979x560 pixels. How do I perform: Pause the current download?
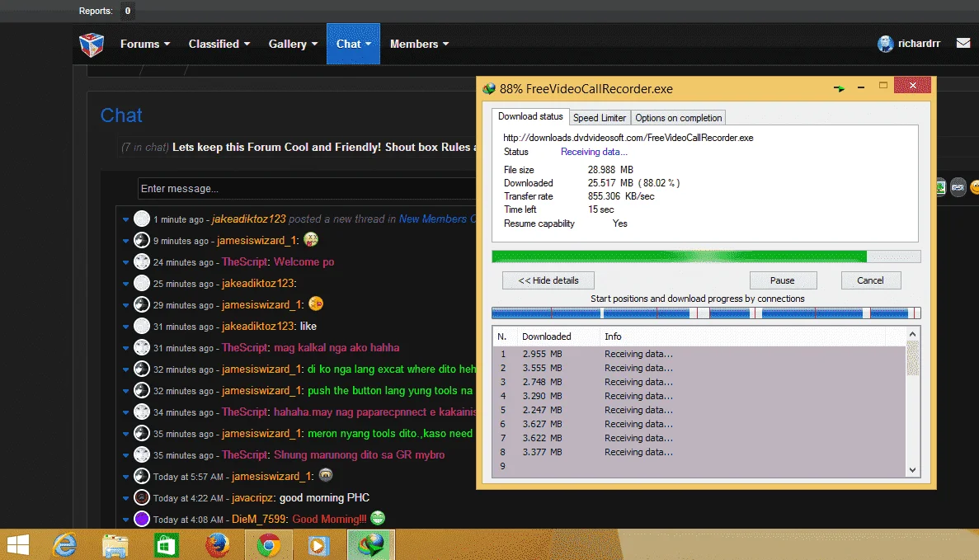[x=783, y=280]
